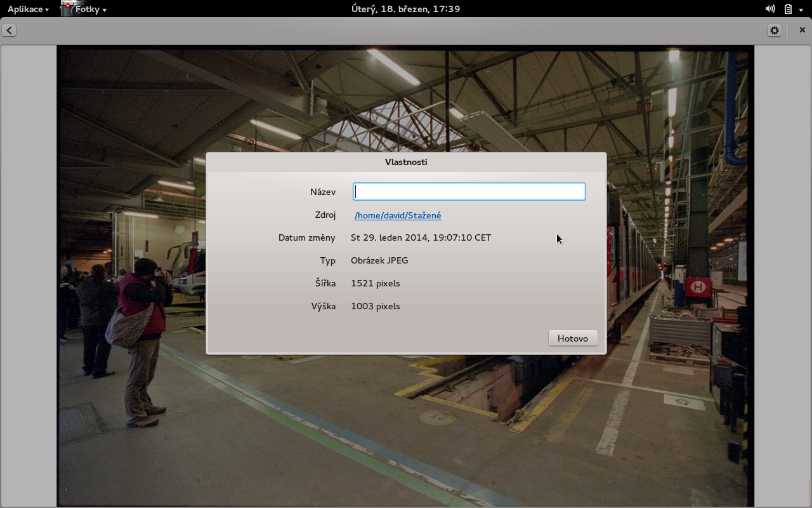812x508 pixels.
Task: Adjust volume via speaker icon
Action: coord(770,9)
